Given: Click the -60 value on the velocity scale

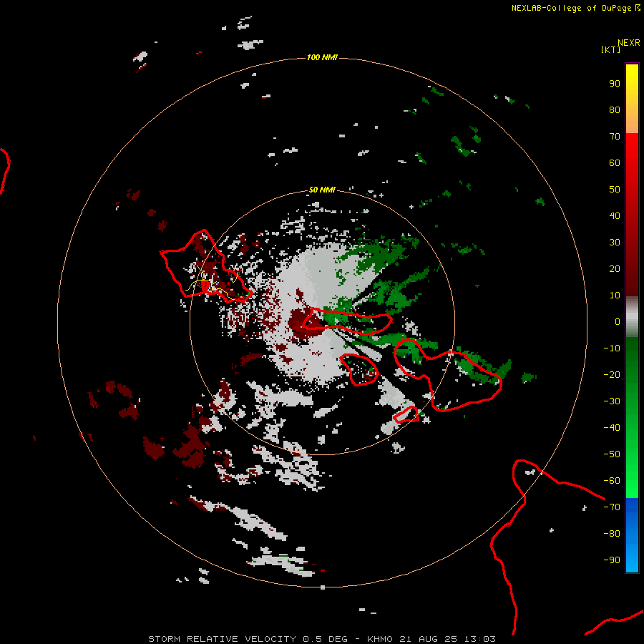Looking at the screenshot, I should [612, 481].
